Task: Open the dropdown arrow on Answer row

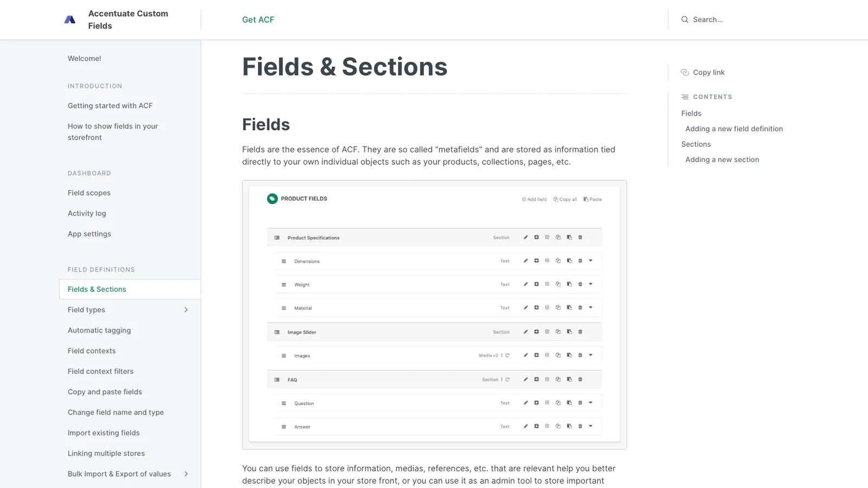Action: pyautogui.click(x=591, y=426)
